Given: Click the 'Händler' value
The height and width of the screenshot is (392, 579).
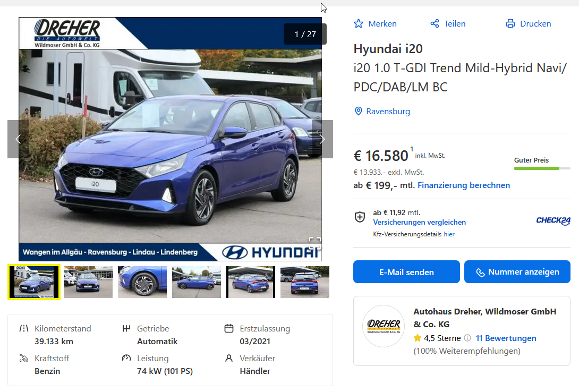Looking at the screenshot, I should pos(255,371).
